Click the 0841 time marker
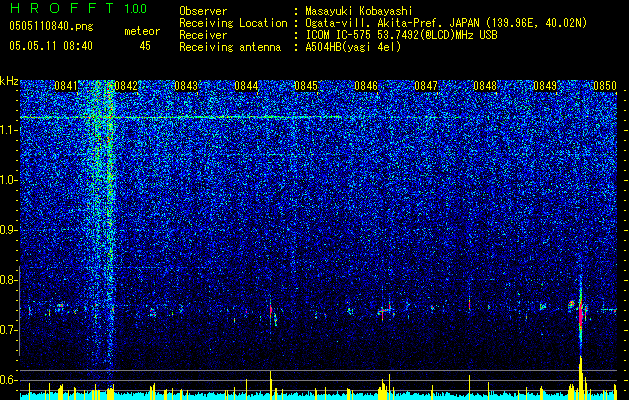The width and height of the screenshot is (629, 400). tap(66, 86)
